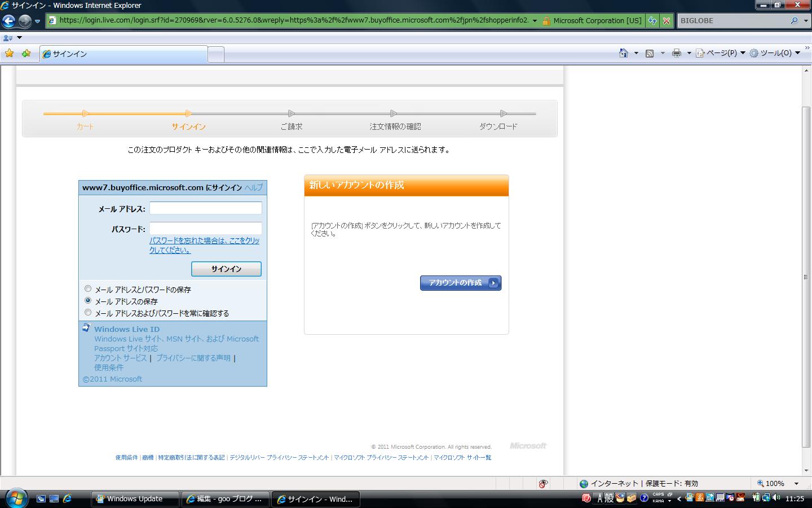The width and height of the screenshot is (812, 508).
Task: Click the RSS feeds toolbar icon
Action: point(650,53)
